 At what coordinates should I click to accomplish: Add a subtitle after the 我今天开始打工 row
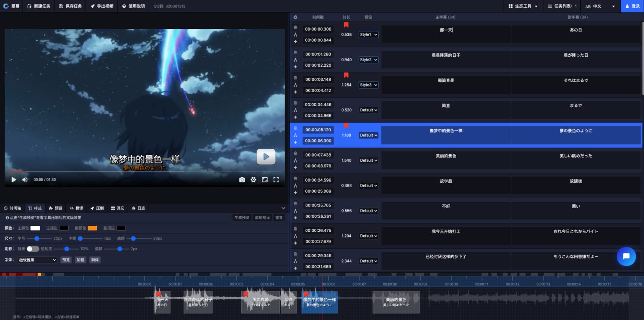tap(295, 243)
